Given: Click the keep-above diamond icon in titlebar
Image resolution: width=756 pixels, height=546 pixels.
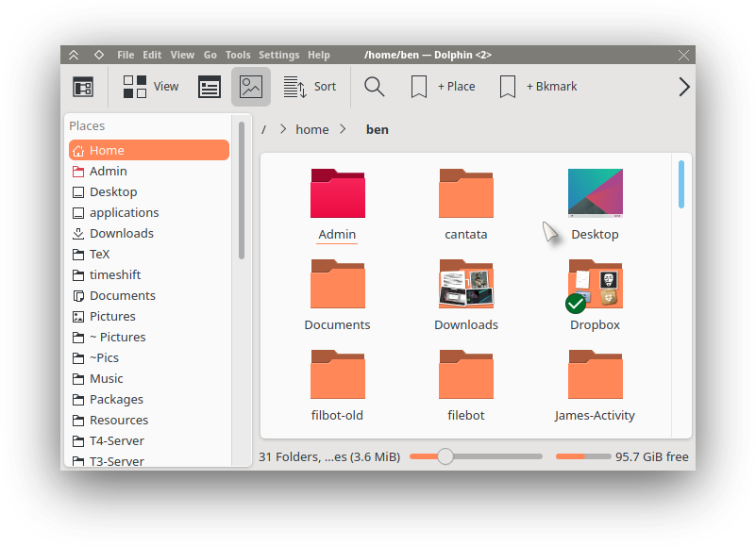Looking at the screenshot, I should click(x=98, y=55).
